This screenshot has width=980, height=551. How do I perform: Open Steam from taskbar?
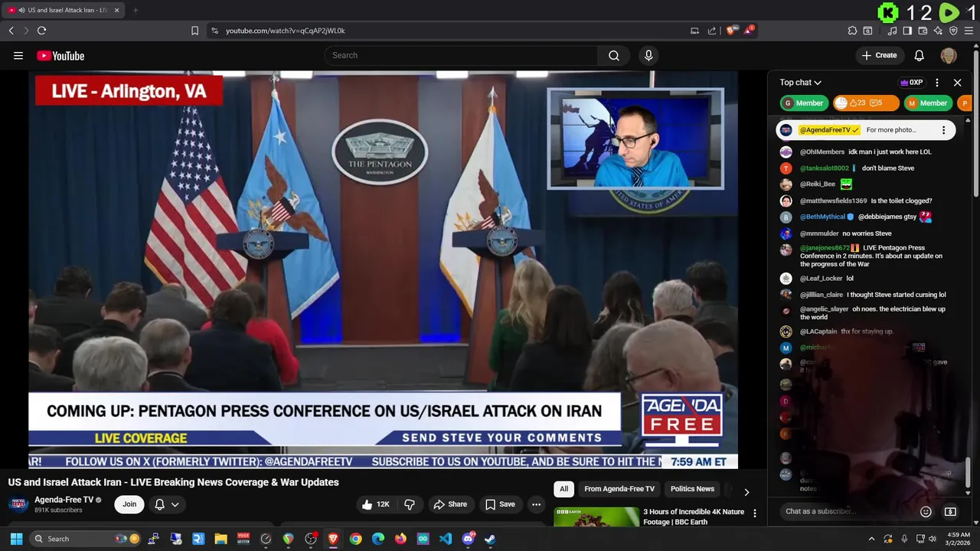pos(490,539)
